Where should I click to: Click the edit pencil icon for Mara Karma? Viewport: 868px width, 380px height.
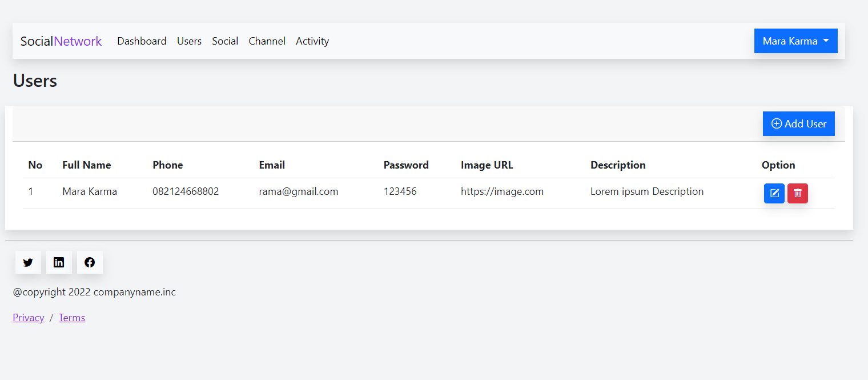coord(774,193)
